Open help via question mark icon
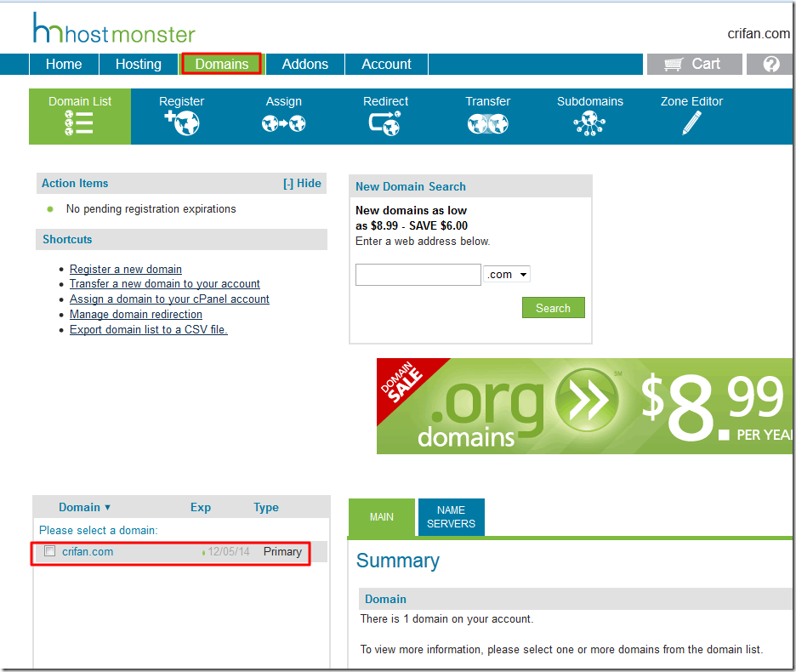This screenshot has width=796, height=672. coord(771,64)
